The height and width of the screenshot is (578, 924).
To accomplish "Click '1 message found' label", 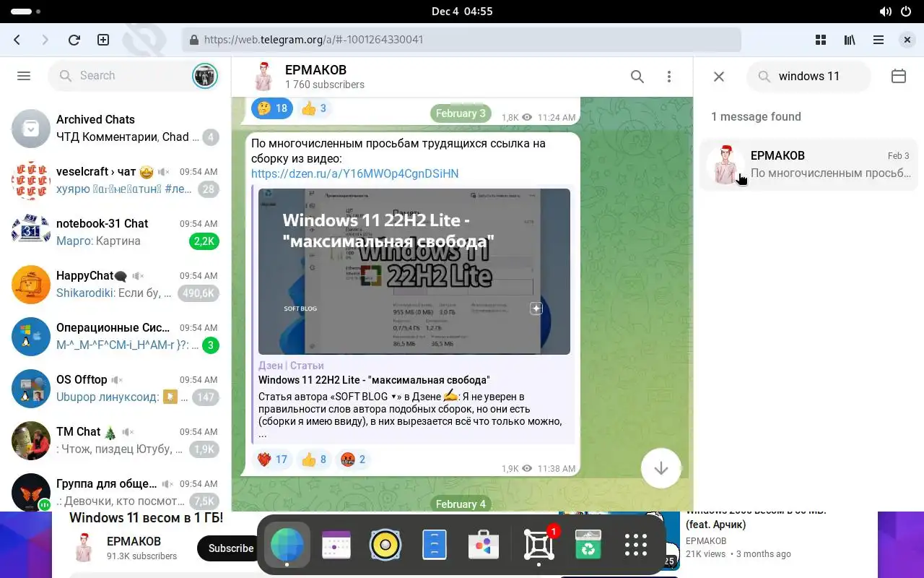I will click(756, 116).
